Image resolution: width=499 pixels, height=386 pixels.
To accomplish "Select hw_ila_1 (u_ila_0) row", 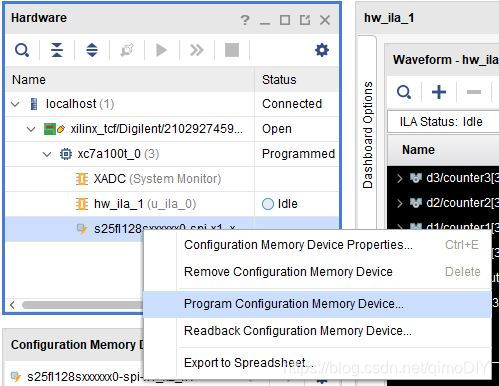I will click(172, 204).
